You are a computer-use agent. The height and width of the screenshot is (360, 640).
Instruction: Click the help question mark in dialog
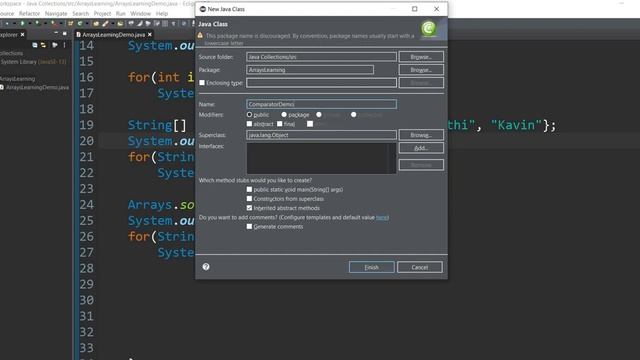pos(206,267)
